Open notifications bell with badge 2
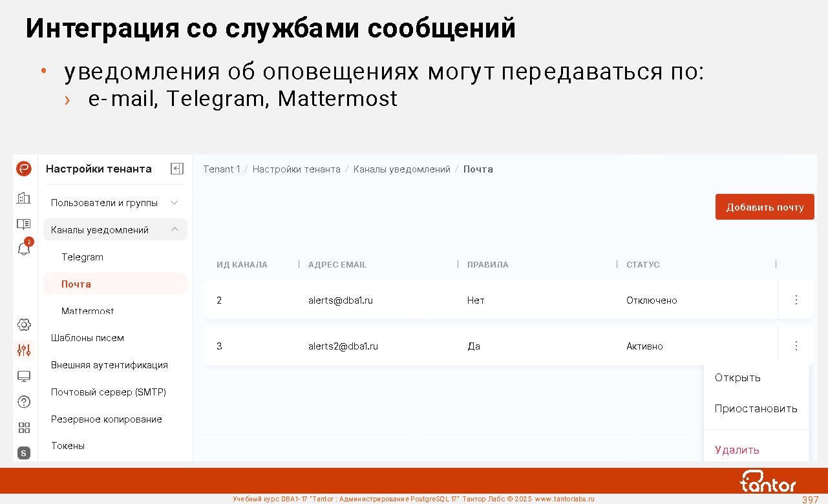828x504 pixels. pyautogui.click(x=24, y=249)
